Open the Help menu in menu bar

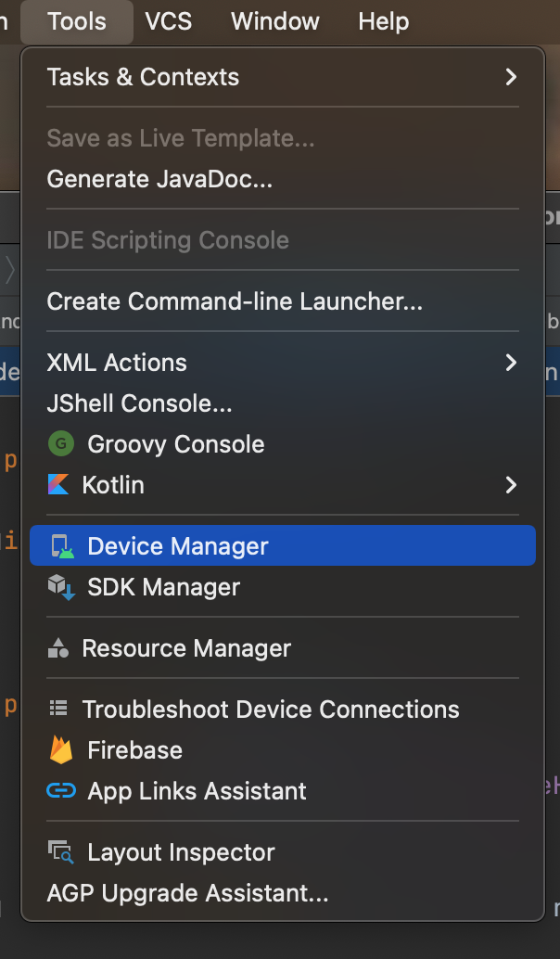coord(384,20)
